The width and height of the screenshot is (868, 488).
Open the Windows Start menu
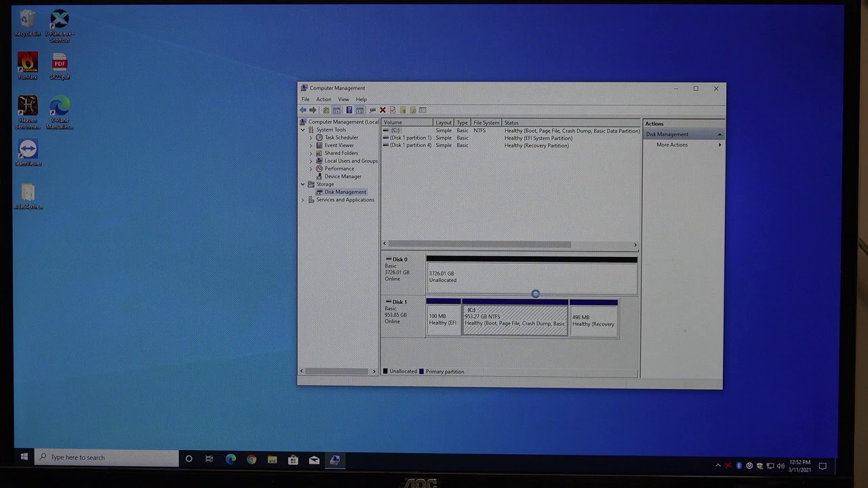pyautogui.click(x=24, y=457)
